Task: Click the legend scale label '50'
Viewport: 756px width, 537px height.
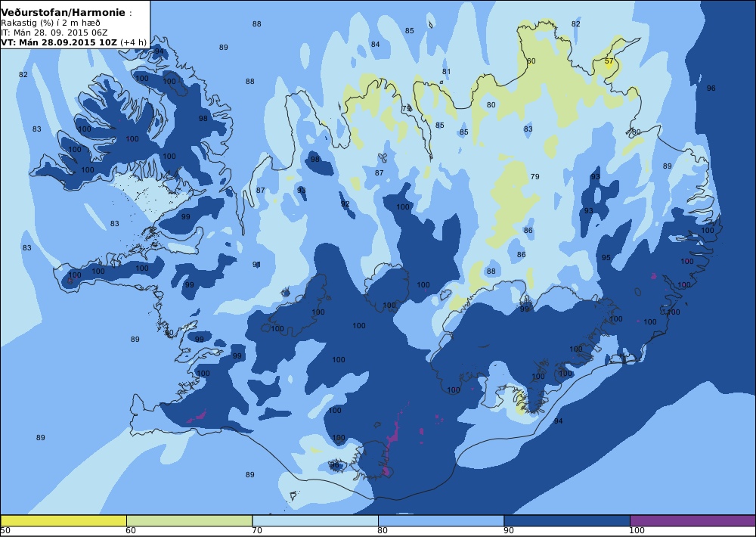Action: 5,531
